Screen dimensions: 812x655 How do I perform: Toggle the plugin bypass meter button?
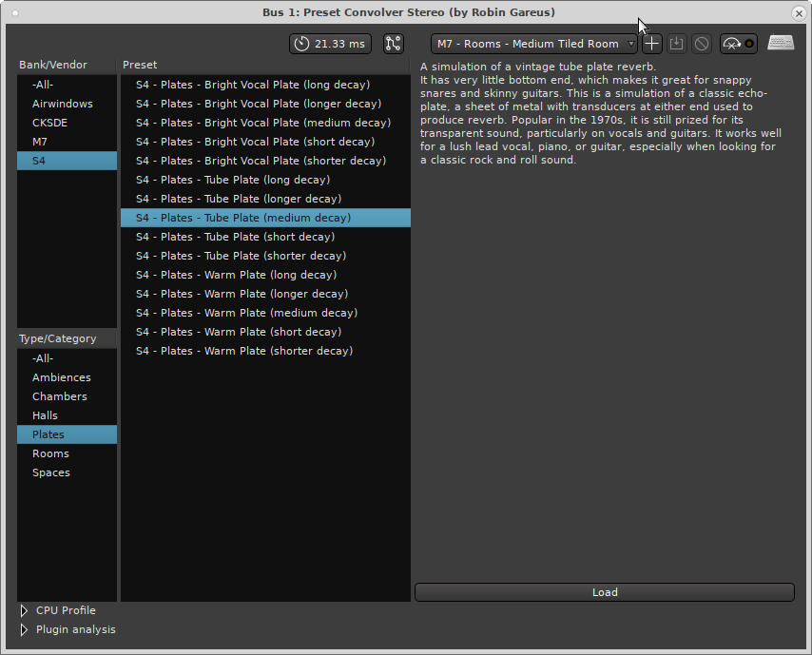[738, 44]
